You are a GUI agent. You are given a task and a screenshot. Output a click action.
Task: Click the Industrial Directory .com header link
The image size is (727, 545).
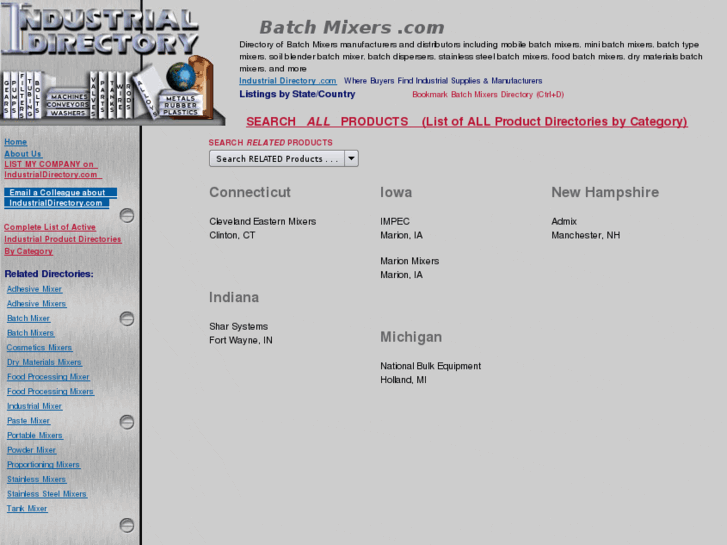click(288, 81)
